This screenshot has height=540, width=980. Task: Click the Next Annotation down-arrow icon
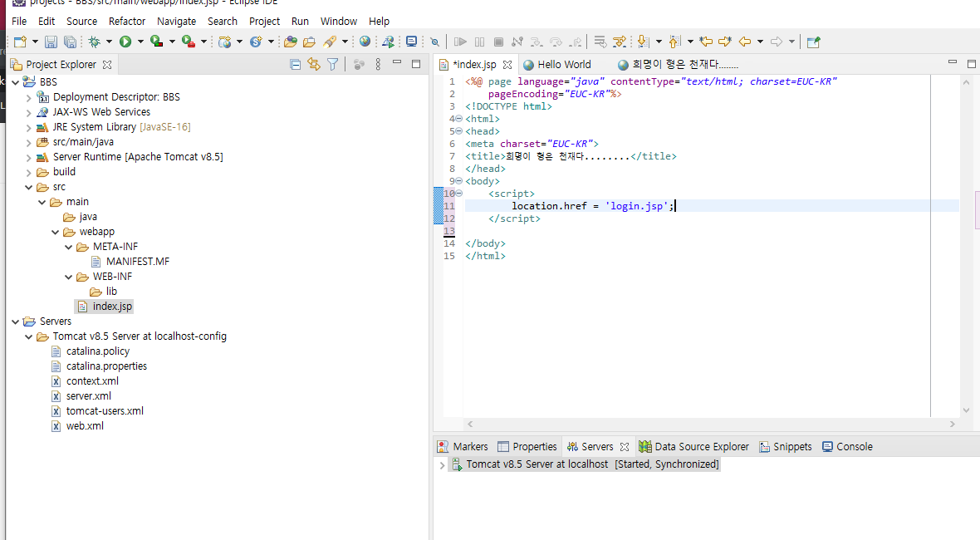tap(643, 42)
